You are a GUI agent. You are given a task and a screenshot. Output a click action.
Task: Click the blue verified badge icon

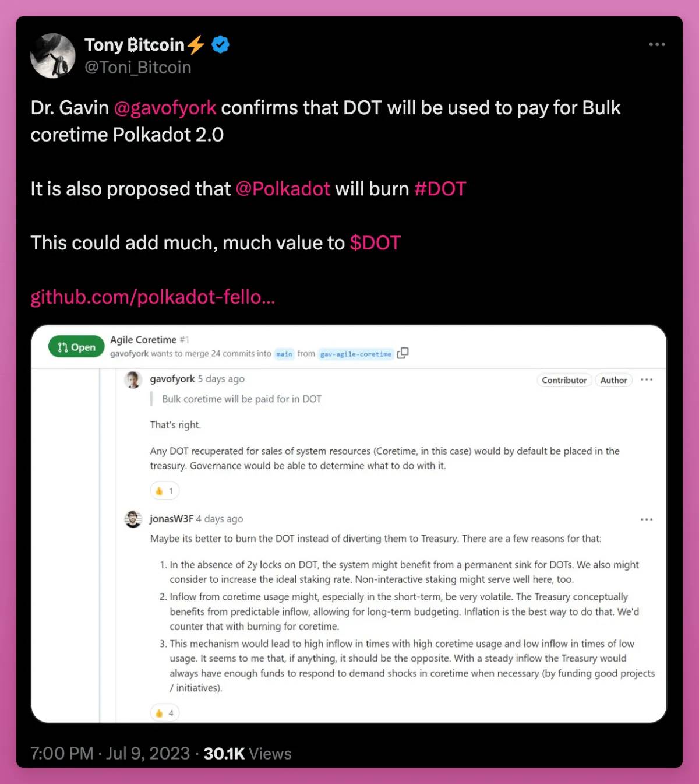tap(220, 44)
